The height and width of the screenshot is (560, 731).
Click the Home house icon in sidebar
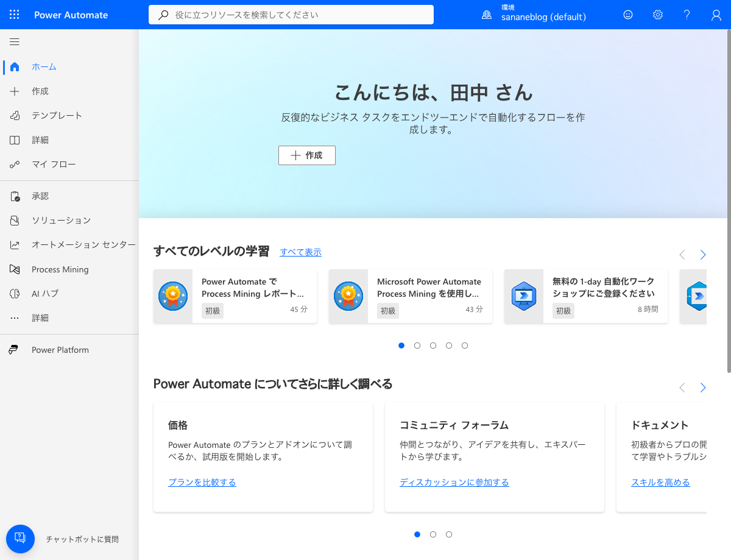15,67
